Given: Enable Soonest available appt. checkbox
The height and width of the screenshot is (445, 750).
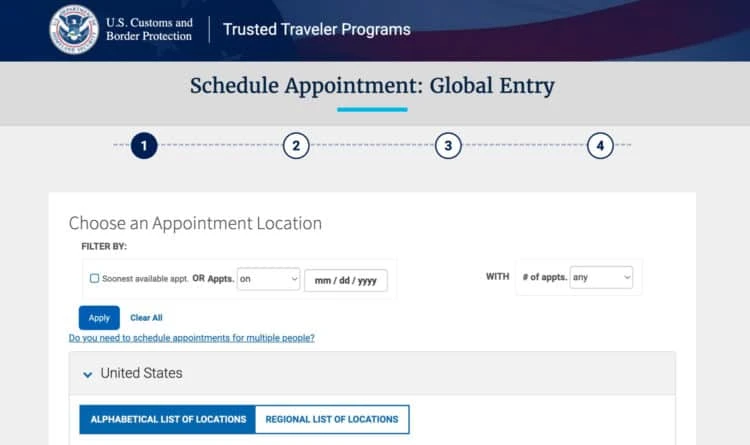Looking at the screenshot, I should tap(94, 279).
